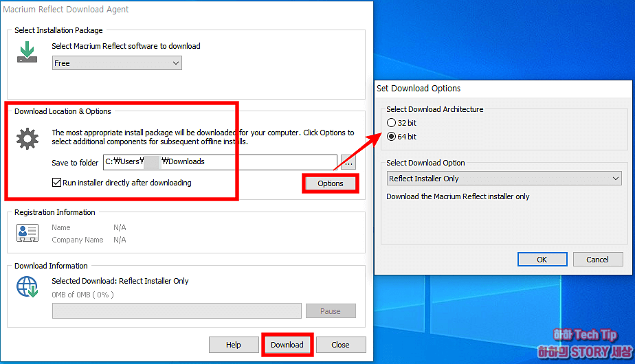The height and width of the screenshot is (364, 635).
Task: Click the Save to folder path field
Action: pos(220,162)
